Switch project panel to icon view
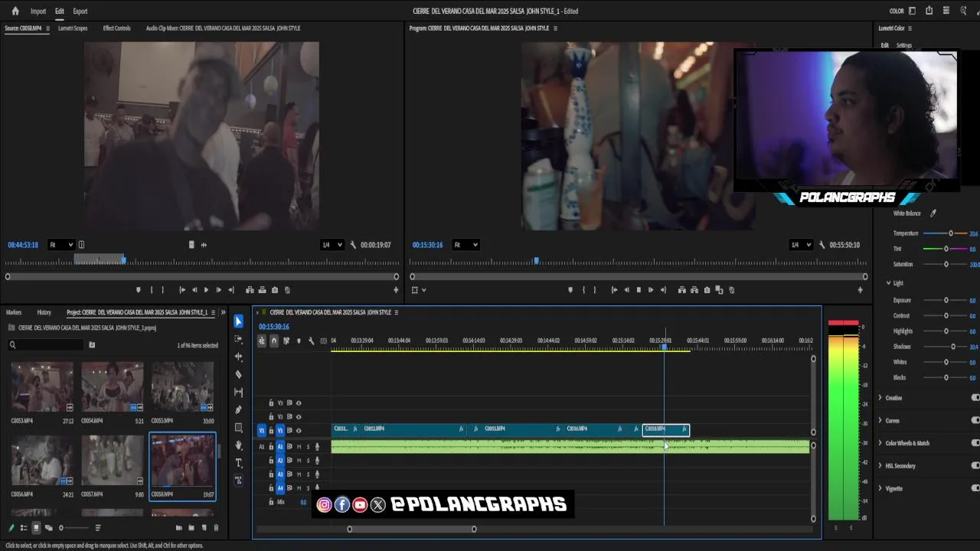This screenshot has width=980, height=551. (x=36, y=528)
